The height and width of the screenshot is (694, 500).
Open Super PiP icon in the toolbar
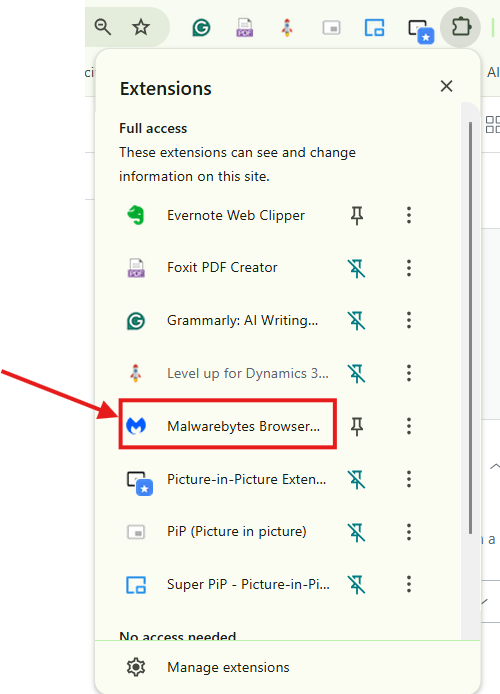[374, 28]
